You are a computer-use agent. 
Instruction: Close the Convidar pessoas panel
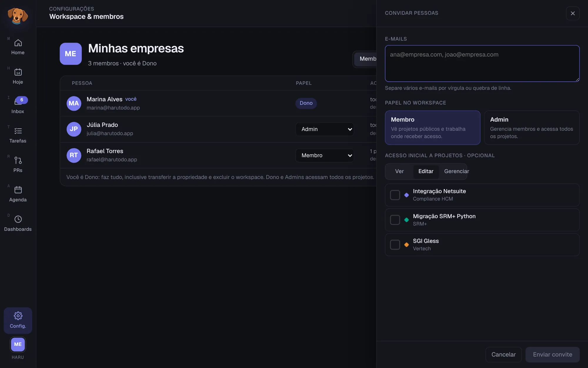click(x=573, y=13)
